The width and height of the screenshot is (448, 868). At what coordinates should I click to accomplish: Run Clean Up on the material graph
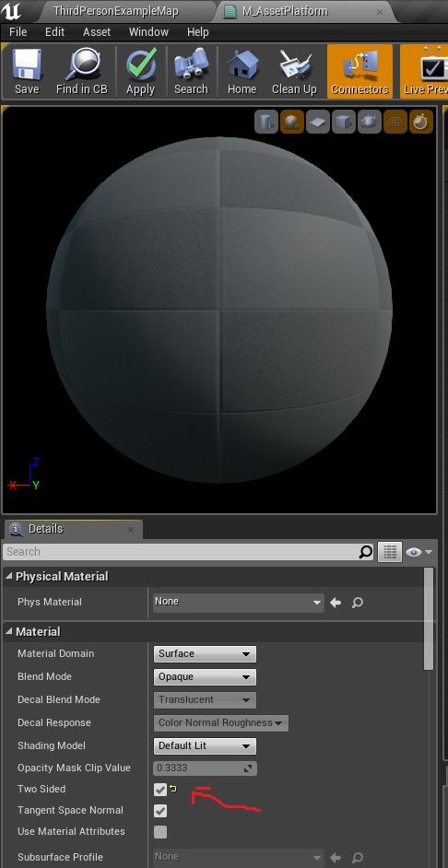(294, 72)
